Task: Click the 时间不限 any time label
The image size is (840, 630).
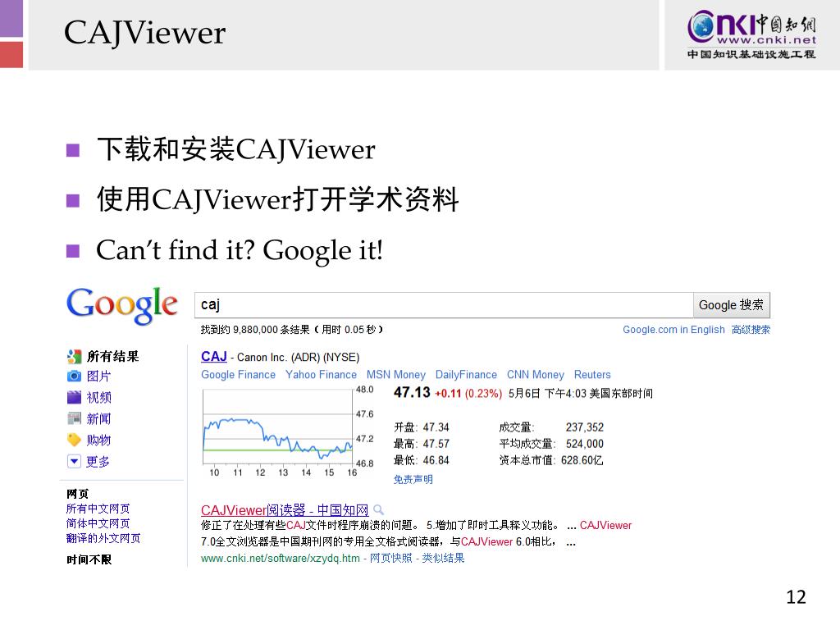Action: coord(89,559)
